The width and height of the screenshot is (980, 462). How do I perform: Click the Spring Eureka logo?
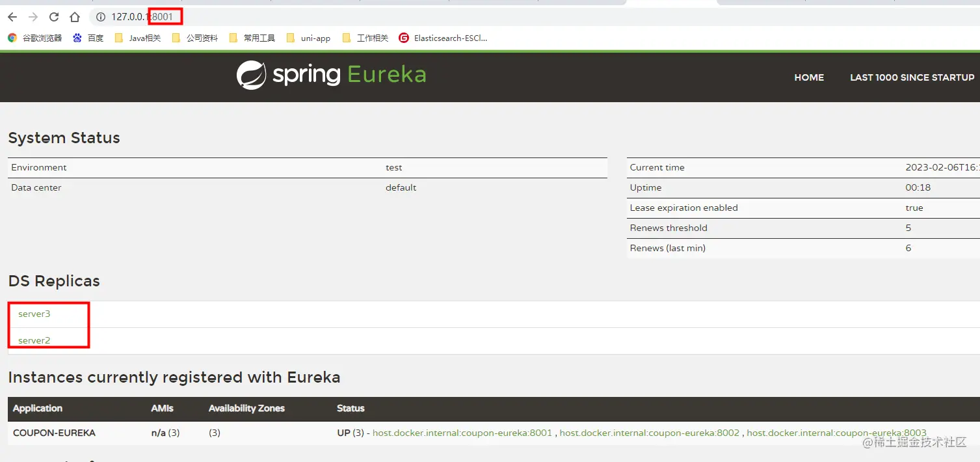(x=331, y=75)
